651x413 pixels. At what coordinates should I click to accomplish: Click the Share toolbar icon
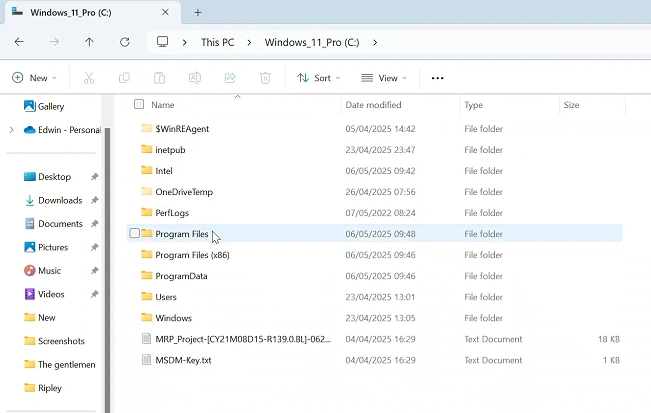click(230, 78)
